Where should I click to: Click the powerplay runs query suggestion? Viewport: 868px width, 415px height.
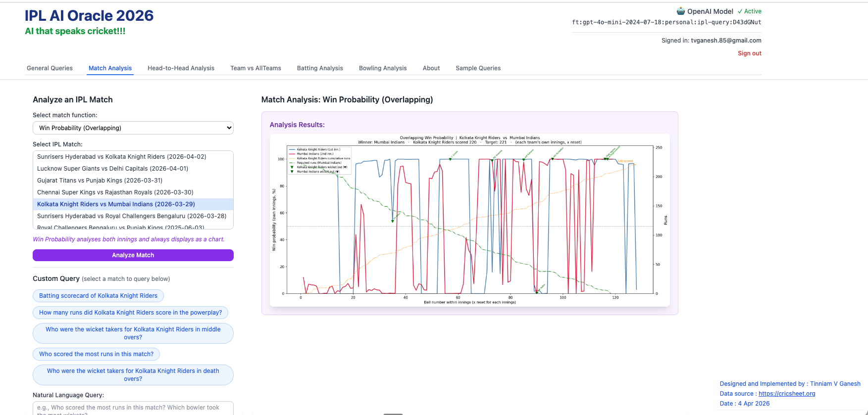point(130,313)
